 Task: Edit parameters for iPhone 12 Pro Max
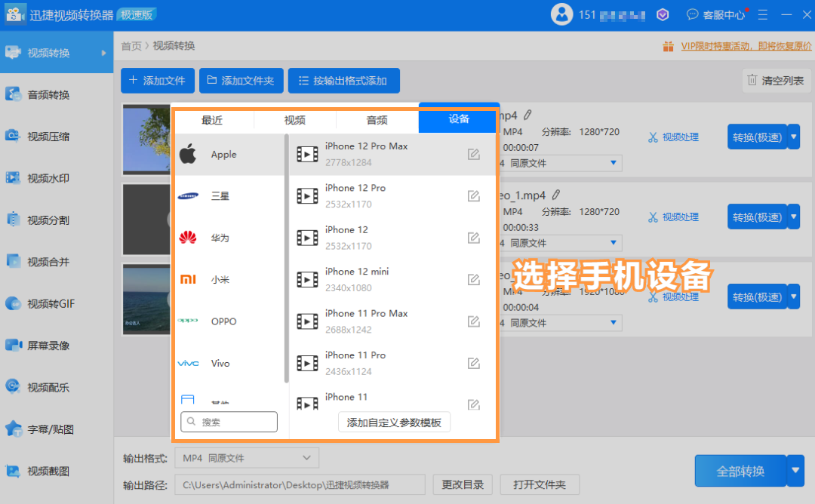click(473, 155)
